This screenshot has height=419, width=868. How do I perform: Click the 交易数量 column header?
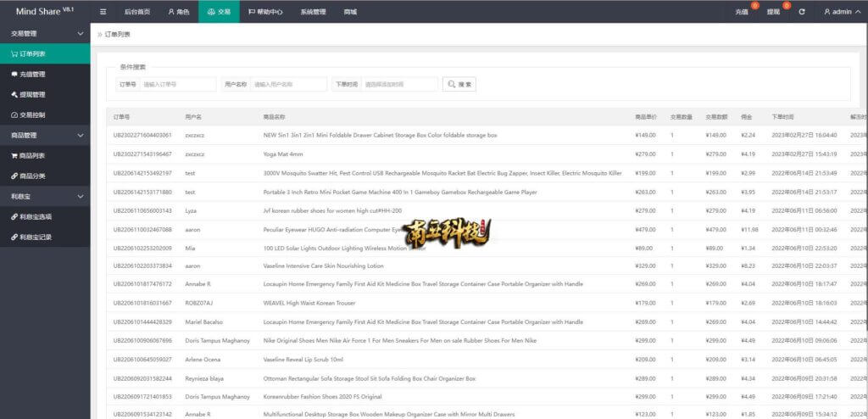click(682, 118)
